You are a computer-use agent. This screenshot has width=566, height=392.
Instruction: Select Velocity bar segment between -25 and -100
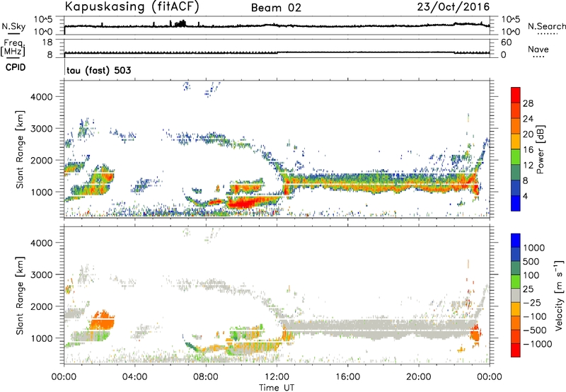516,309
